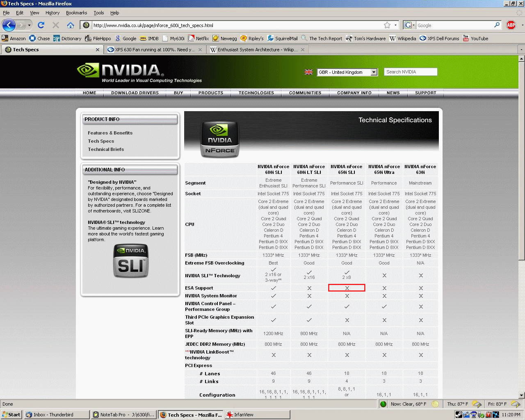This screenshot has height=420, width=525.
Task: Open The Tech Report bookmark
Action: [x=322, y=38]
